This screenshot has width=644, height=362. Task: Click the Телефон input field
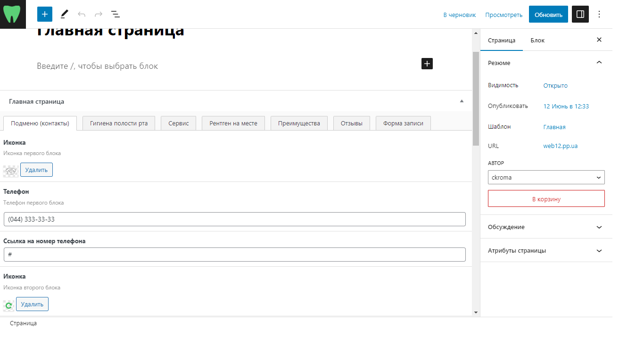tap(234, 219)
